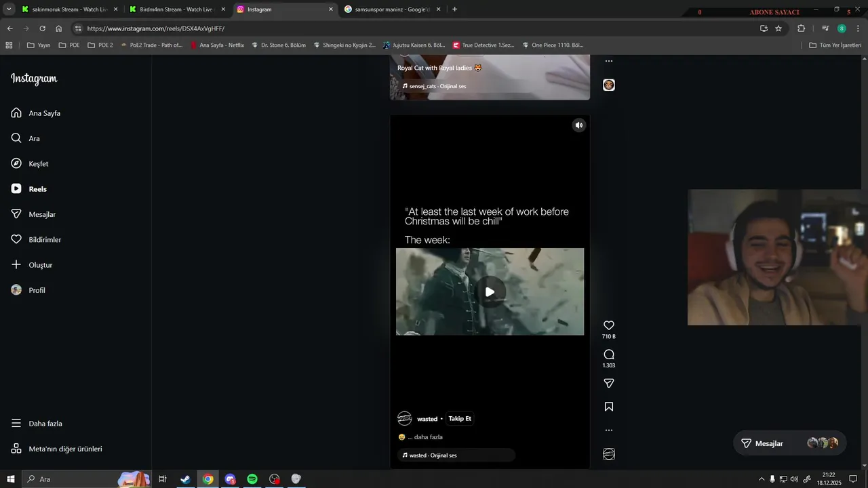This screenshot has height=488, width=868.
Task: Expand caption with daha fazla
Action: [x=428, y=437]
